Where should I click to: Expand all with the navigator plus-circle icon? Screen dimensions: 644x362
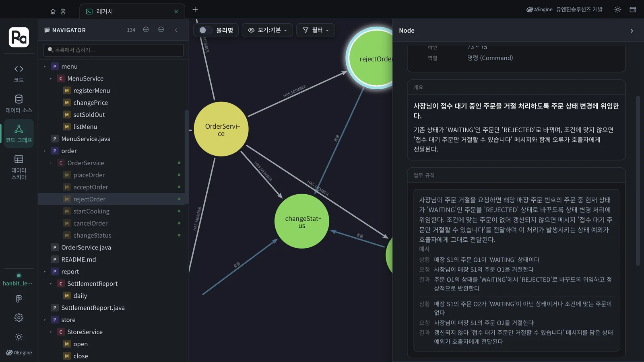pos(146,30)
